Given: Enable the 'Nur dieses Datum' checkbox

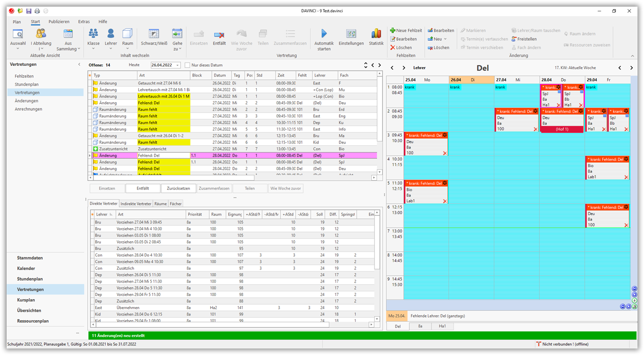Looking at the screenshot, I should pyautogui.click(x=188, y=65).
